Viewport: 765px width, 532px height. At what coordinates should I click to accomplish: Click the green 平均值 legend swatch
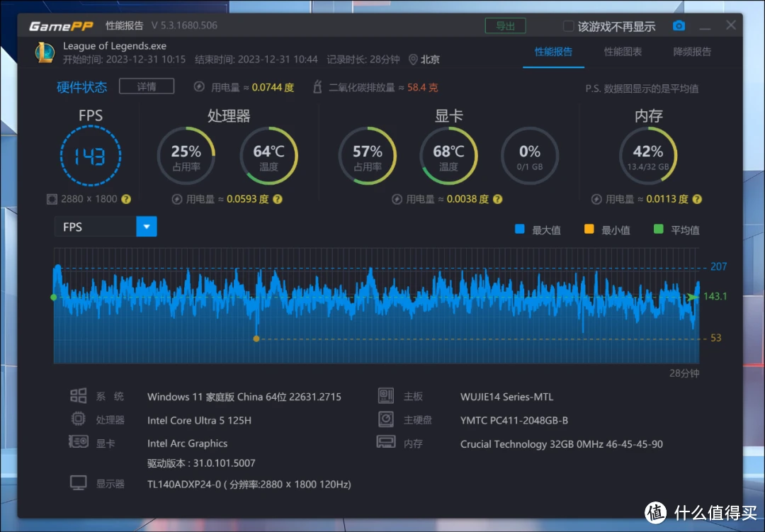click(x=658, y=229)
